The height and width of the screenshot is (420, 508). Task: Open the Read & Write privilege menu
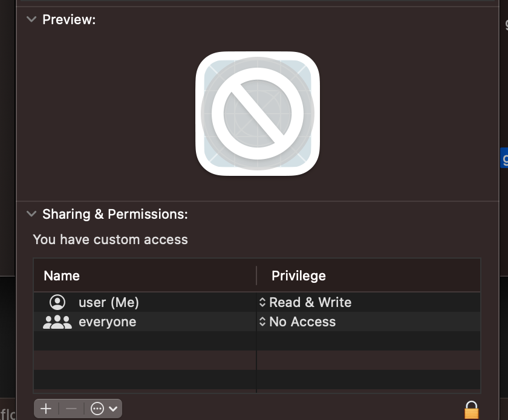point(310,302)
